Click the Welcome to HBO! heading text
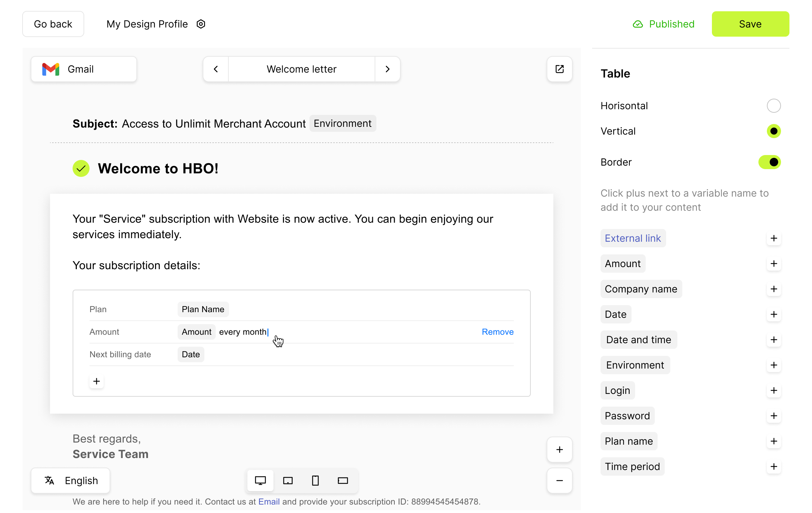 158,168
